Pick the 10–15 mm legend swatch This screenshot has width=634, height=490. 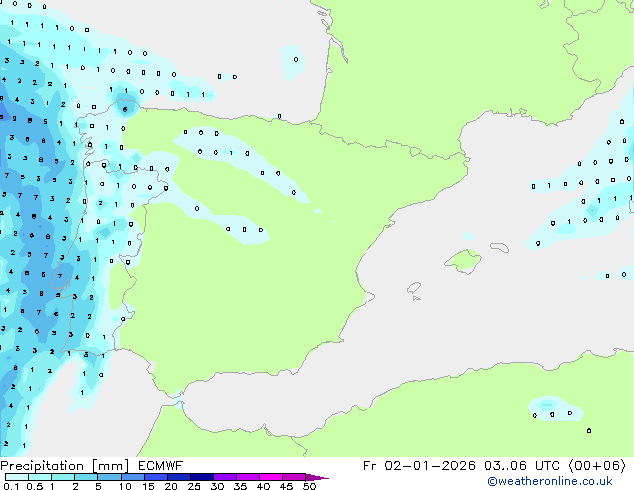click(132, 477)
